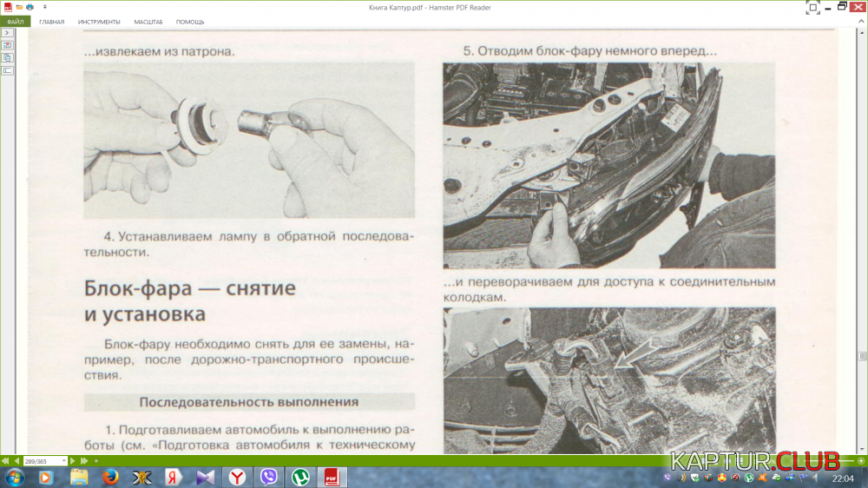Toggle full screen mode icon in title bar
The width and height of the screenshot is (868, 488).
click(x=812, y=8)
